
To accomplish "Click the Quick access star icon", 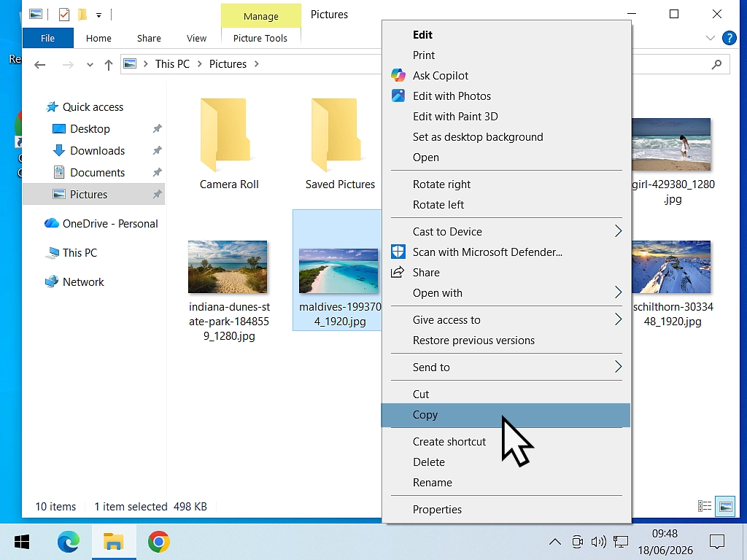I will click(52, 106).
